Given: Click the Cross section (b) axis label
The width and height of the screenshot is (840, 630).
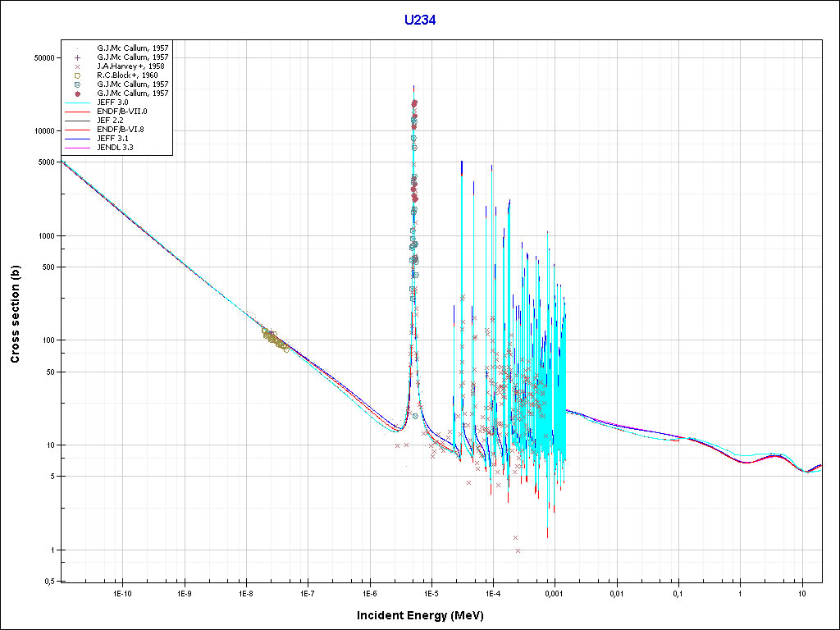Looking at the screenshot, I should click(15, 315).
